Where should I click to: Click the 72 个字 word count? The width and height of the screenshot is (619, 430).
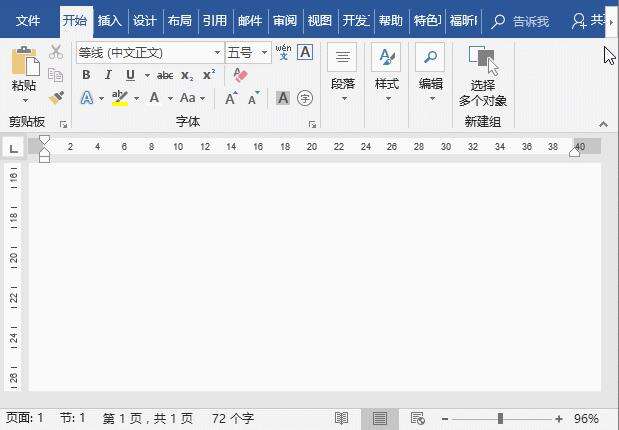coord(233,418)
